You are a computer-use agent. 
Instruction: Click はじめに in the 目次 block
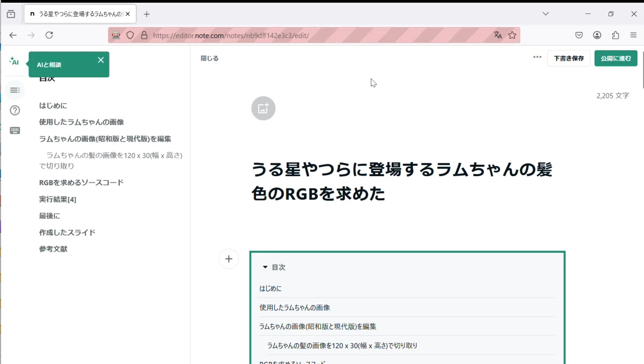pos(270,288)
